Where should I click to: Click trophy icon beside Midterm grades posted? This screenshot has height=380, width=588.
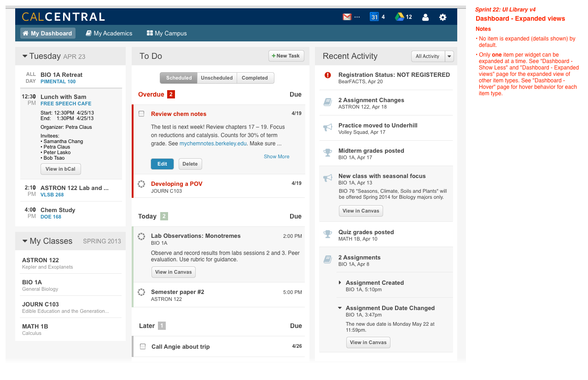click(328, 153)
